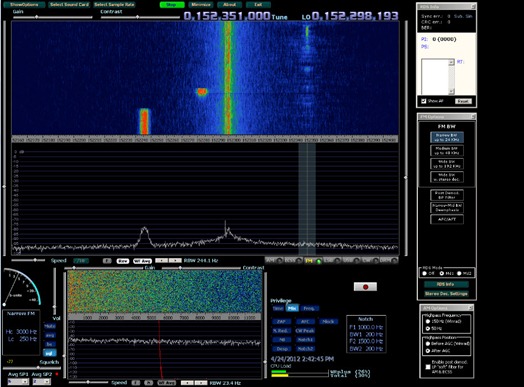
Task: Open ShowOptions menu
Action: 24,5
